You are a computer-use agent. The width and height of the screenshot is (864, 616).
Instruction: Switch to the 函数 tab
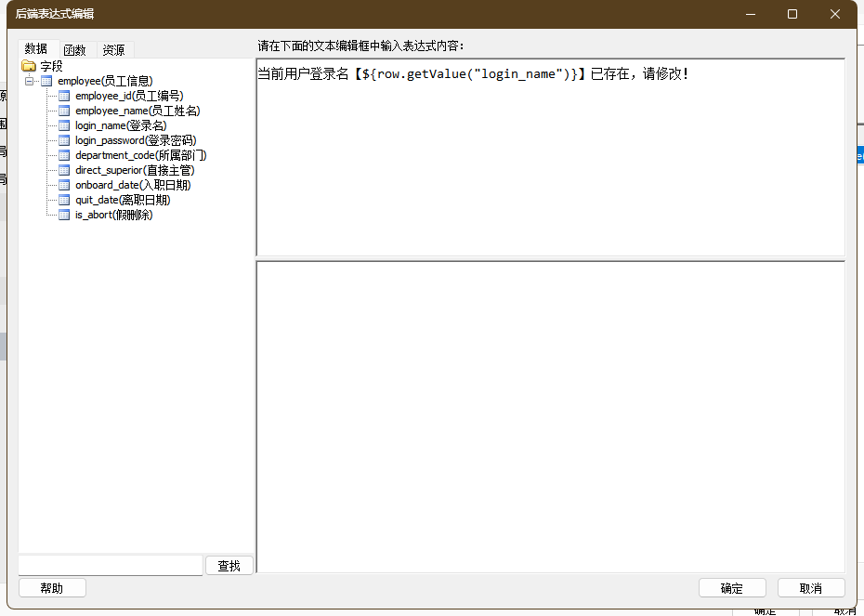click(x=74, y=50)
